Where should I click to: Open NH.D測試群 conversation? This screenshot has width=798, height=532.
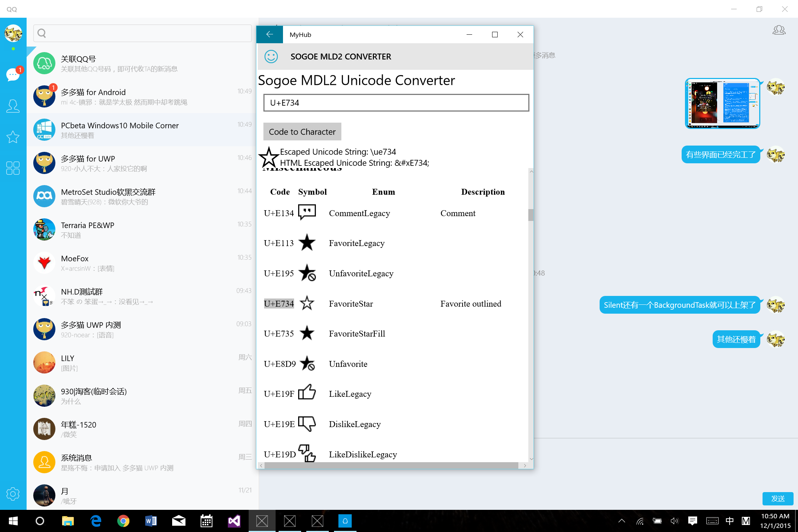[x=143, y=296]
